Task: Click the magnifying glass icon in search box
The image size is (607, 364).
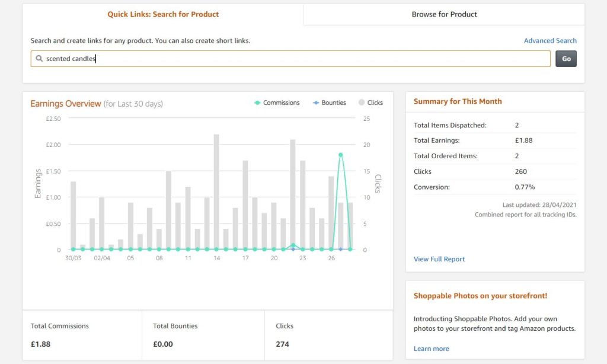Action: 39,59
